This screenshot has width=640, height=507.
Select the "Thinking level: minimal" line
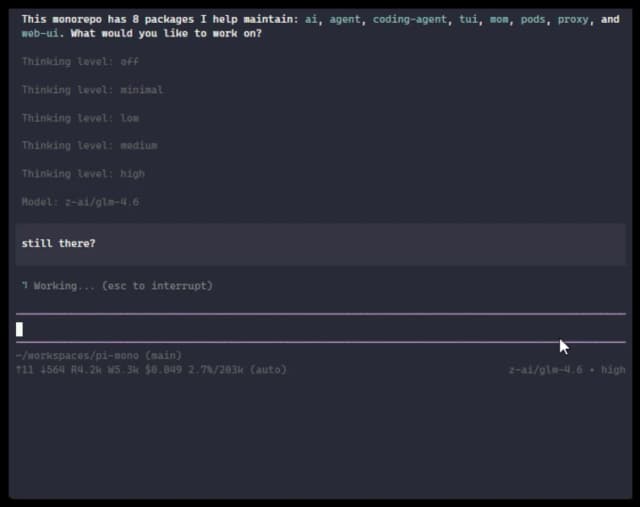92,90
